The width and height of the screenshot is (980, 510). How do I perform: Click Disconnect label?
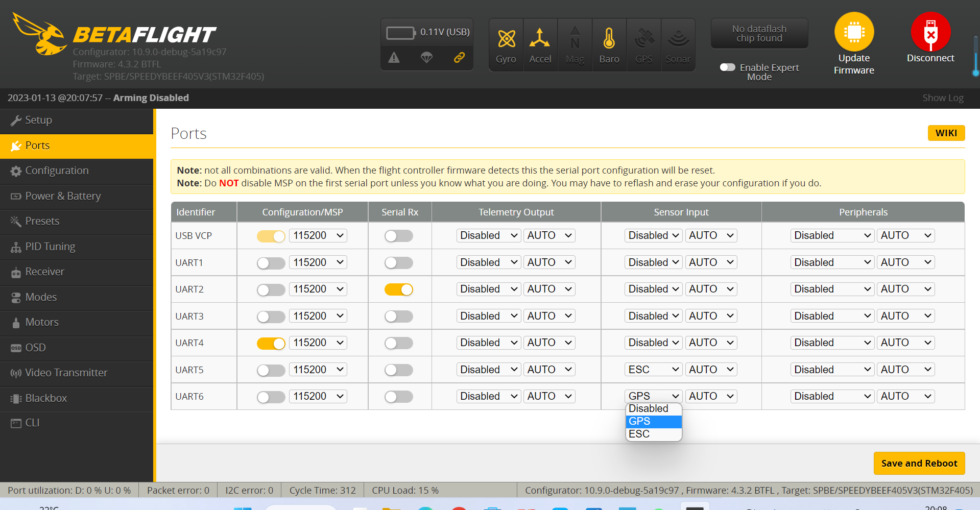[930, 58]
